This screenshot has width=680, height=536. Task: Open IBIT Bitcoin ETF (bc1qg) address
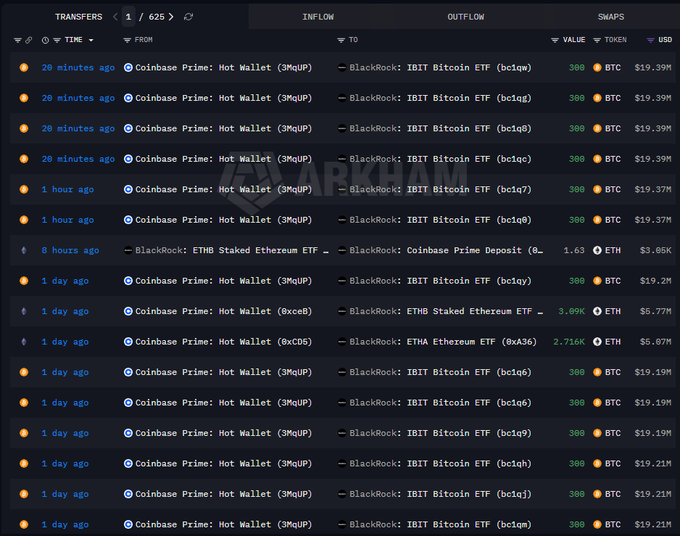pyautogui.click(x=469, y=98)
